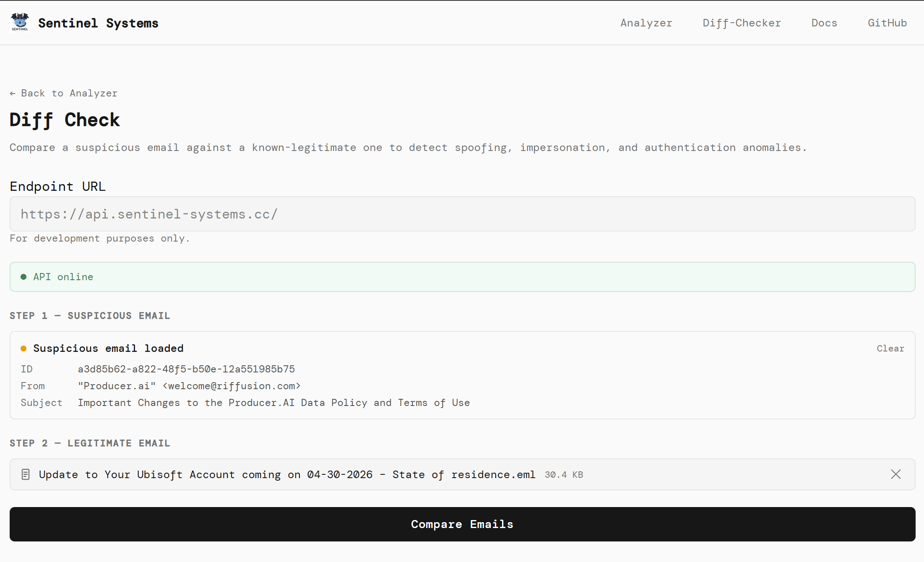Go back to Analyzer
This screenshot has width=924, height=562.
63,93
